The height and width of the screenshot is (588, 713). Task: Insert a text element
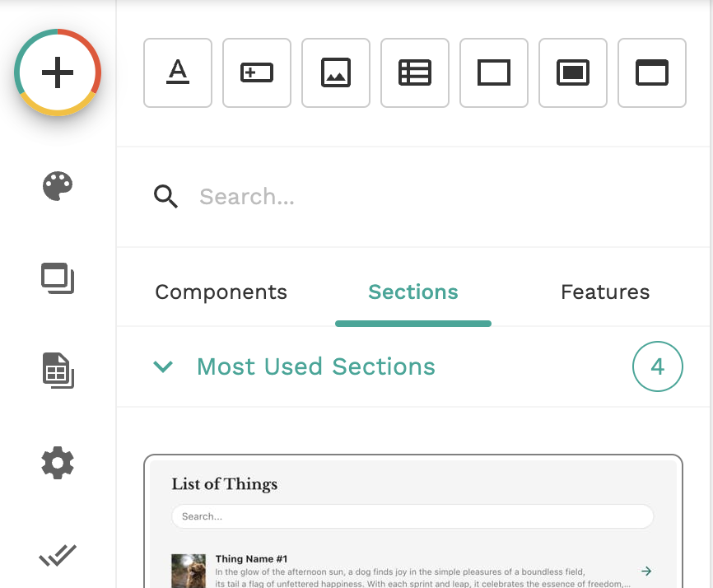(178, 73)
